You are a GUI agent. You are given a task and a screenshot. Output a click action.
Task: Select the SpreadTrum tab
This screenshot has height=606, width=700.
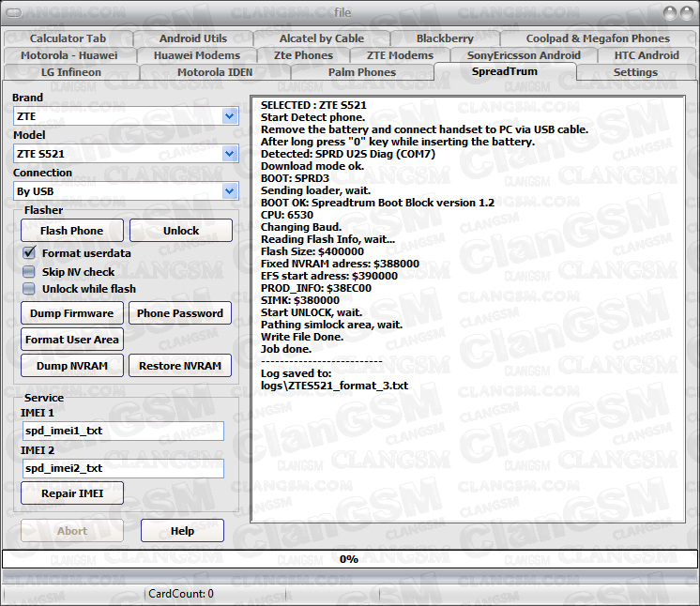(x=505, y=71)
